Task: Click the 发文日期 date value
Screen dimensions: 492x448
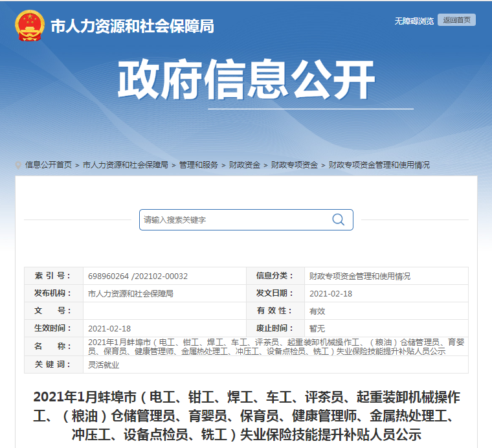Action: click(331, 293)
